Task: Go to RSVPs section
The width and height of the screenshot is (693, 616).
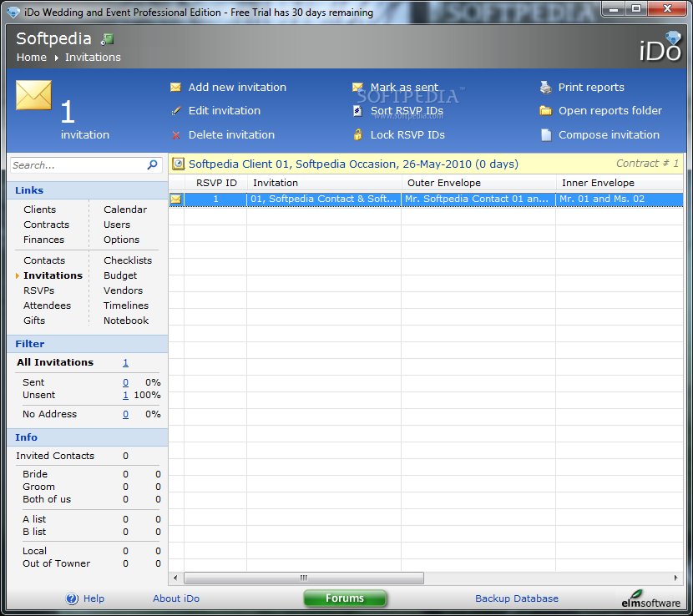Action: (x=39, y=290)
